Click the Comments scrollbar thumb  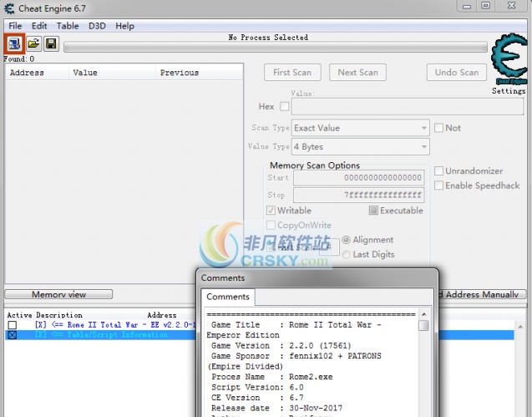tap(423, 325)
